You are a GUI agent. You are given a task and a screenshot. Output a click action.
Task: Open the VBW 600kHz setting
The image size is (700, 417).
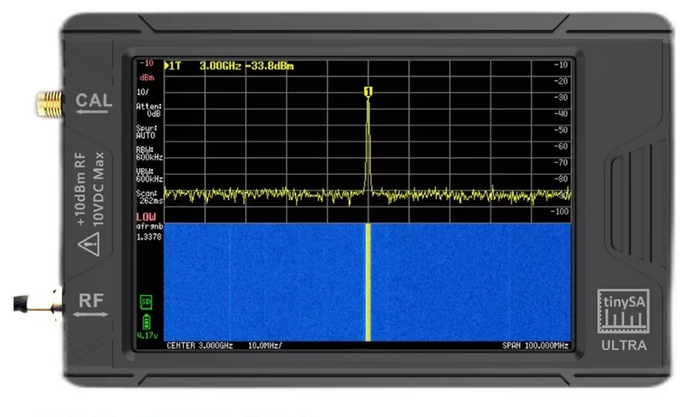[x=149, y=176]
